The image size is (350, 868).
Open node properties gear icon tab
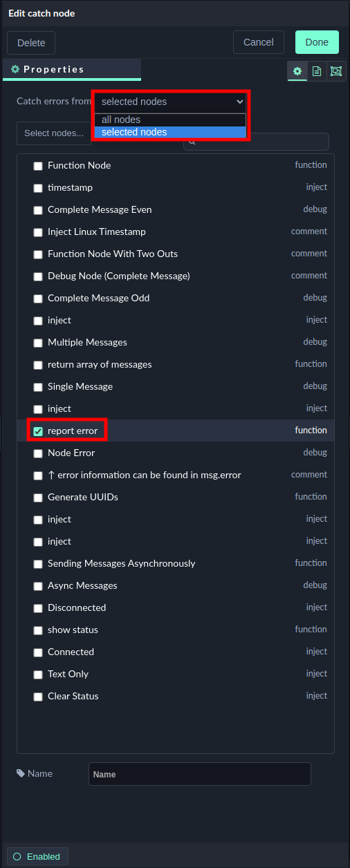[297, 71]
